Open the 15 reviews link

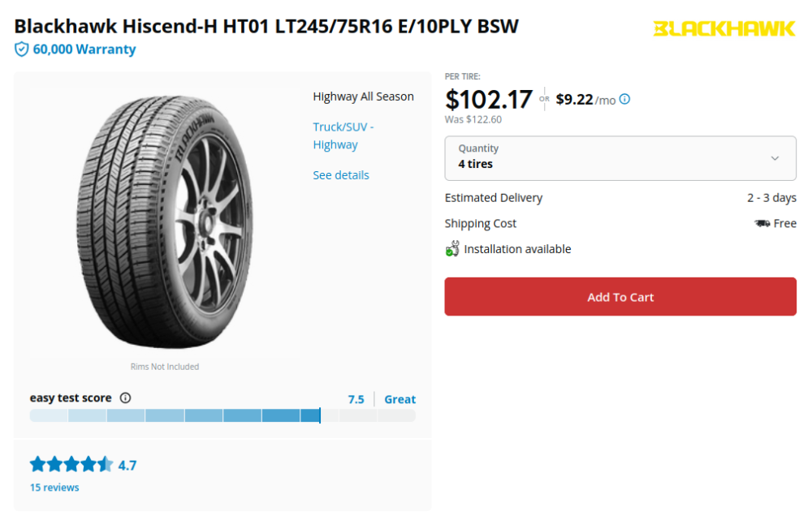54,488
